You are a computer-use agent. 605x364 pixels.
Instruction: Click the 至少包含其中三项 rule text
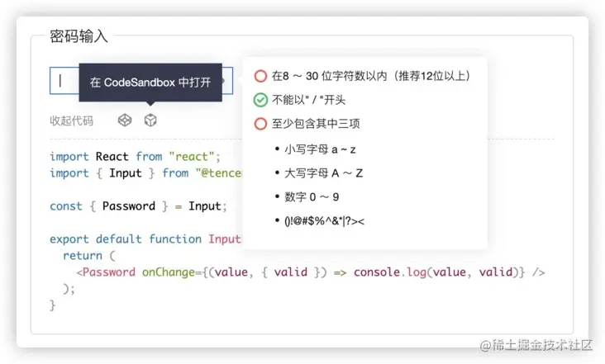[316, 124]
